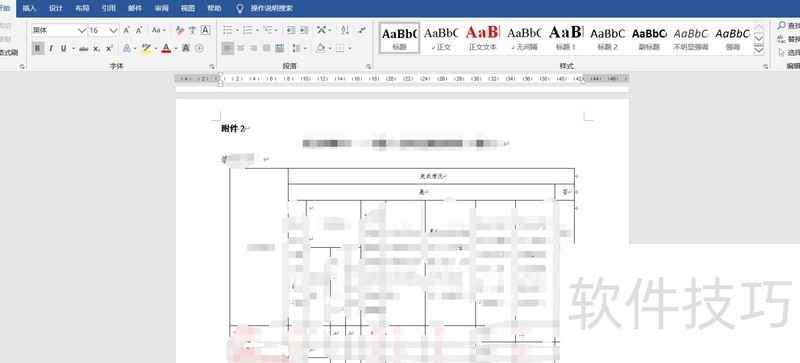Viewport: 800px width, 363px height.
Task: Expand underline style dropdown arrow
Action: point(73,49)
